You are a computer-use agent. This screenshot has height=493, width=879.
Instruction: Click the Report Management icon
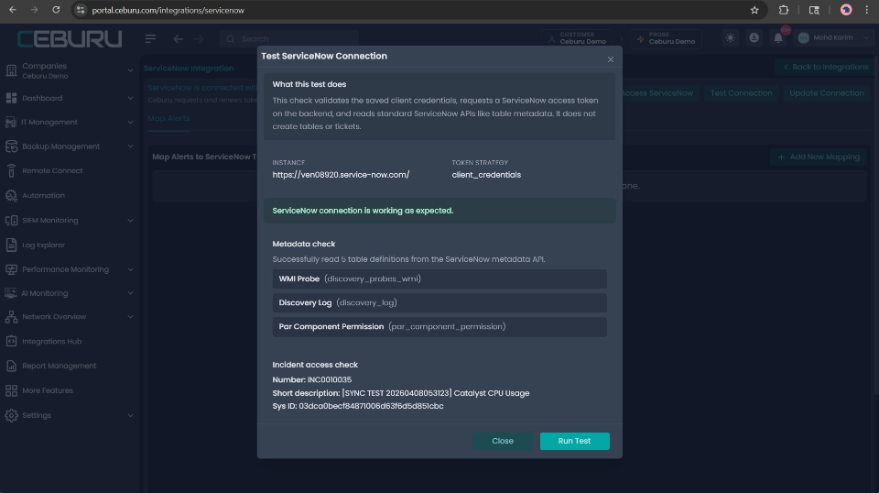coord(11,366)
